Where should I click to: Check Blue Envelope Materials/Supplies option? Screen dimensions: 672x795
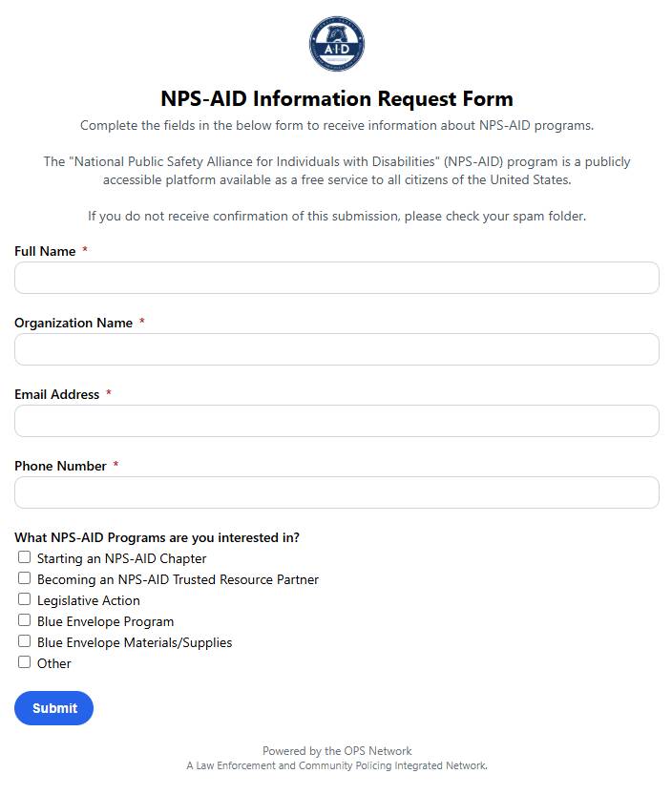coord(25,641)
